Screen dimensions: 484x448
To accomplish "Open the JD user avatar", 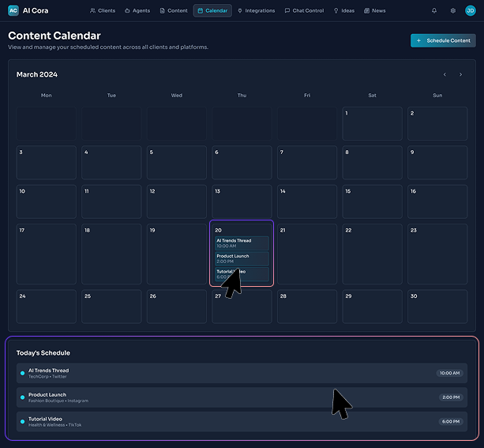I will [471, 10].
